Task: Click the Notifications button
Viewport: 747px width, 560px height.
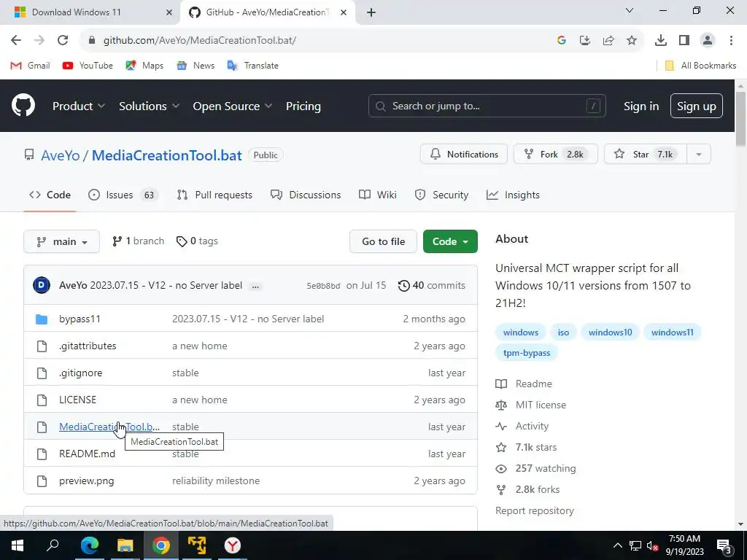Action: click(463, 155)
